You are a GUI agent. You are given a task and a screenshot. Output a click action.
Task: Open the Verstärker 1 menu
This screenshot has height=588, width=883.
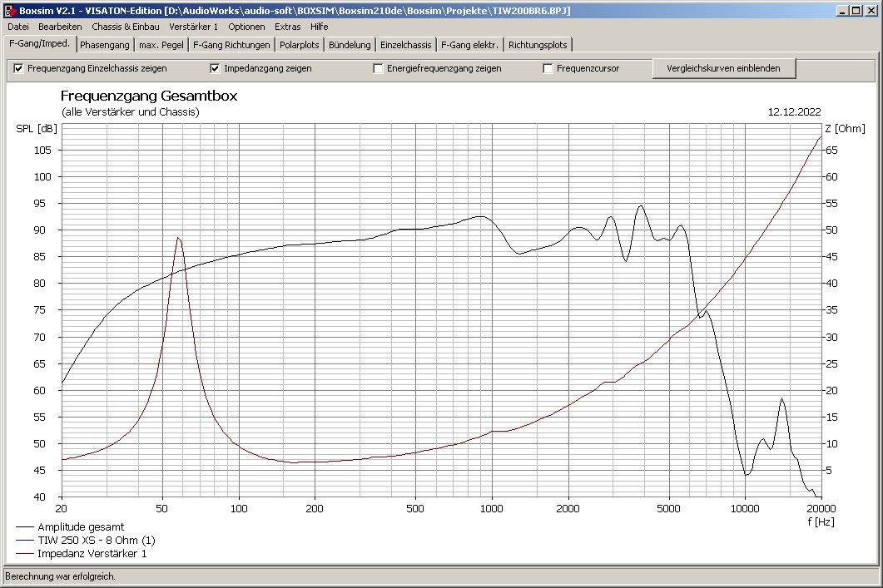(193, 27)
